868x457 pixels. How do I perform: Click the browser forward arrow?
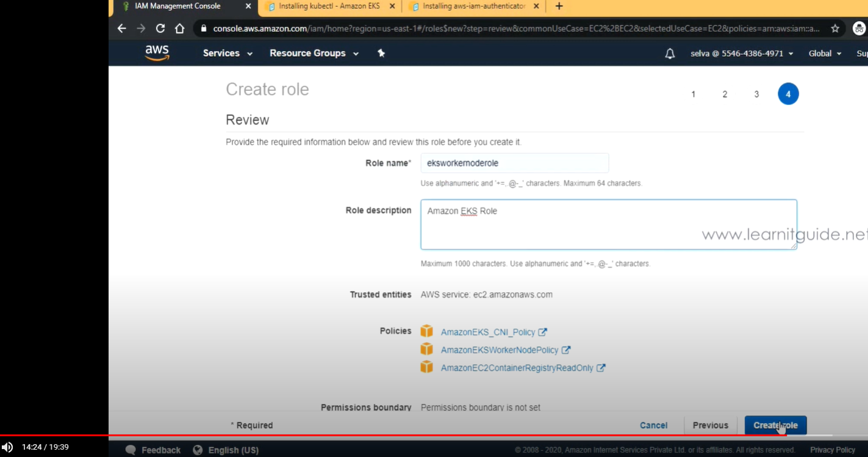click(141, 29)
